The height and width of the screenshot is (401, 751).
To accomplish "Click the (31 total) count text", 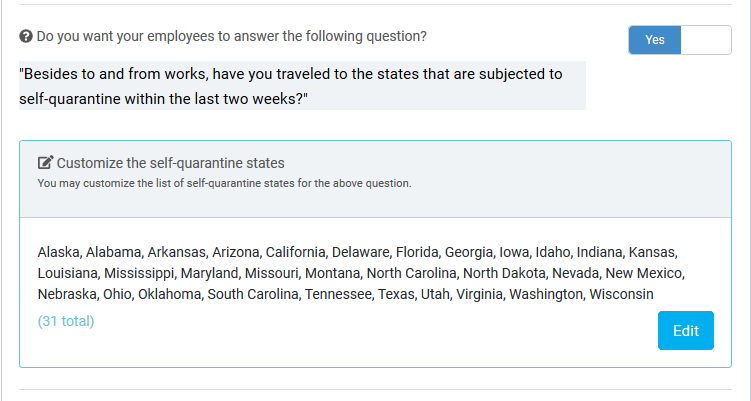I will click(x=66, y=321).
